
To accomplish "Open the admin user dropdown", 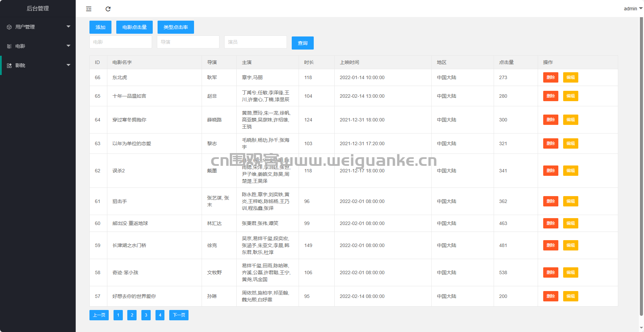I will click(633, 9).
